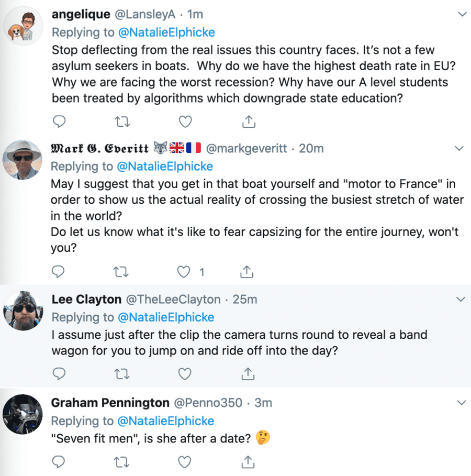Image resolution: width=471 pixels, height=476 pixels.
Task: Retweet Mark G. Everitt's boat tweet
Action: [122, 272]
